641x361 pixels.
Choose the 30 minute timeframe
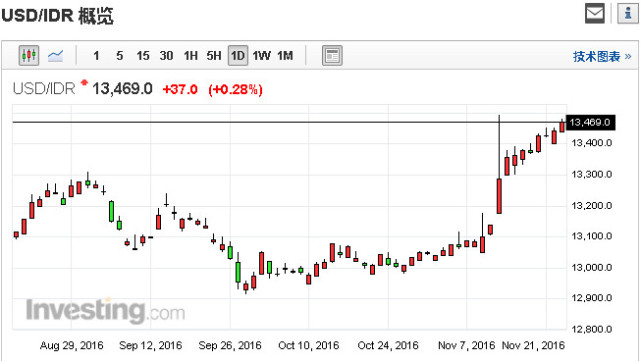166,56
